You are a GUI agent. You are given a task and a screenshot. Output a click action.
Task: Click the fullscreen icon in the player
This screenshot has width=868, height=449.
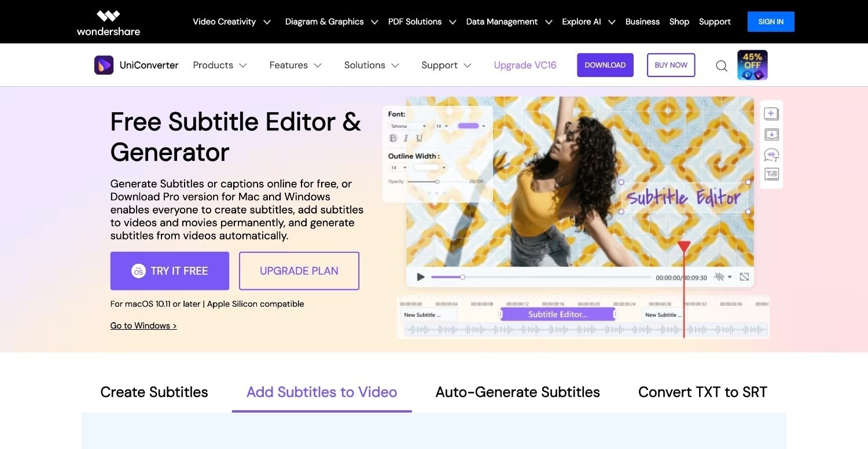click(744, 277)
